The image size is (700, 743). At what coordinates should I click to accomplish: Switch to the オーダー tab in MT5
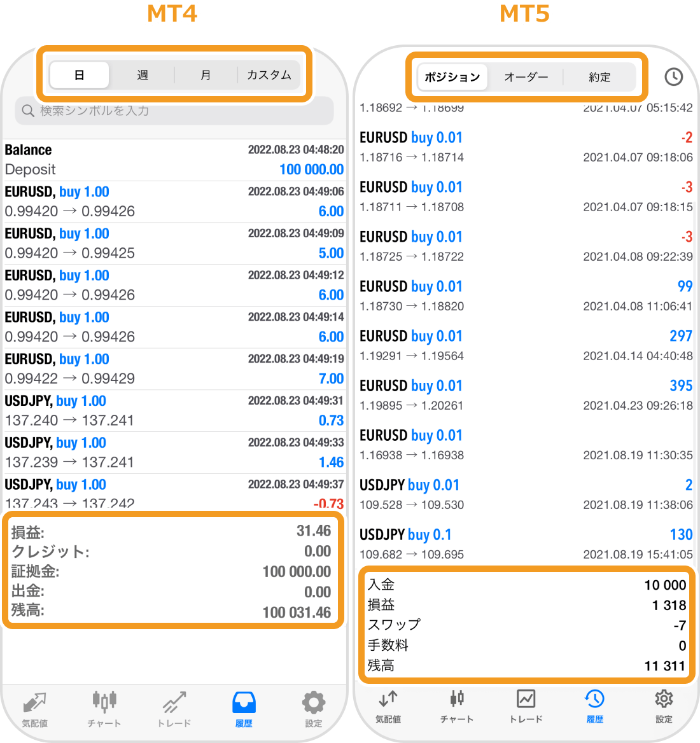(526, 77)
